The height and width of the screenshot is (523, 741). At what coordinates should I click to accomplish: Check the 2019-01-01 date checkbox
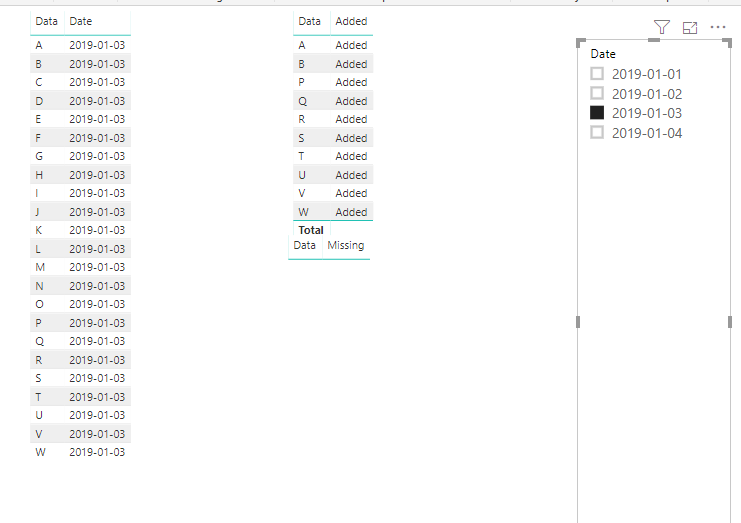[597, 74]
